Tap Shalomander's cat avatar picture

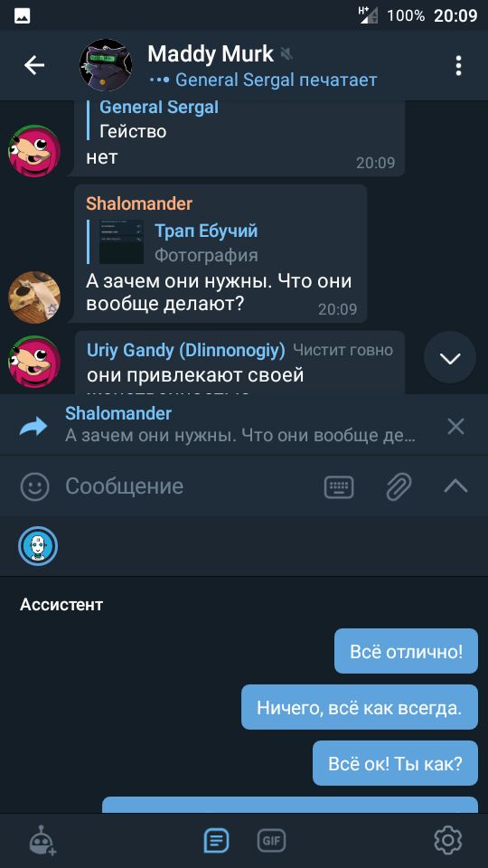click(34, 297)
